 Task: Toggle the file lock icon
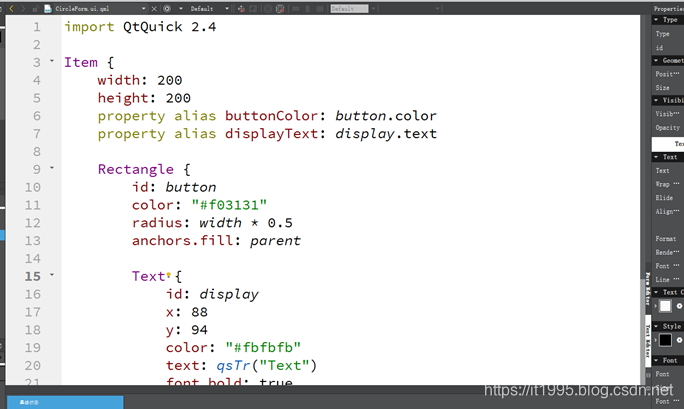35,9
